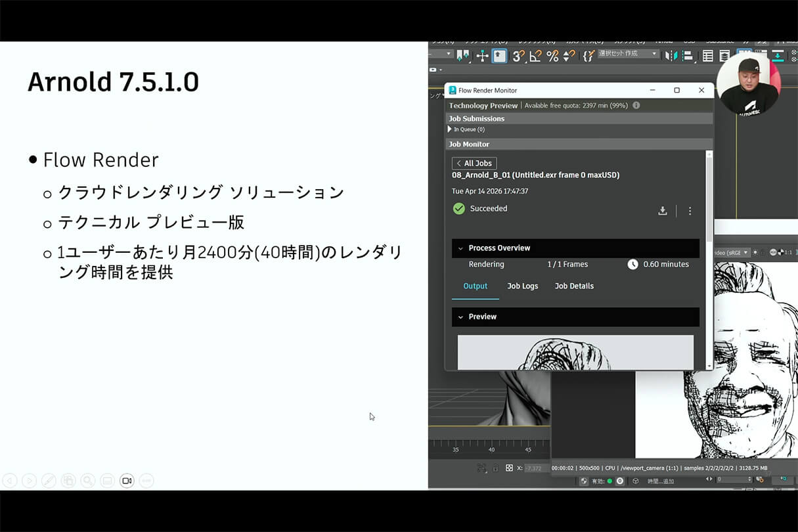Image resolution: width=798 pixels, height=532 pixels.
Task: Switch to the Job Details tab
Action: [x=574, y=286]
